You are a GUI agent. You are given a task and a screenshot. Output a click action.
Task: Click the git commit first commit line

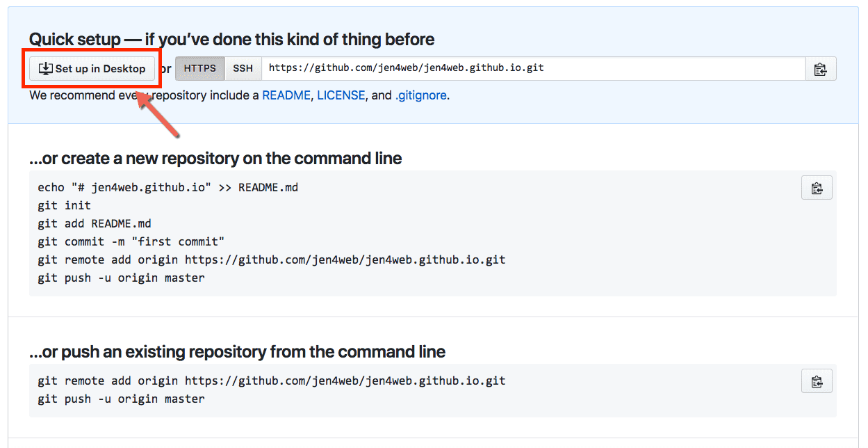click(x=131, y=242)
